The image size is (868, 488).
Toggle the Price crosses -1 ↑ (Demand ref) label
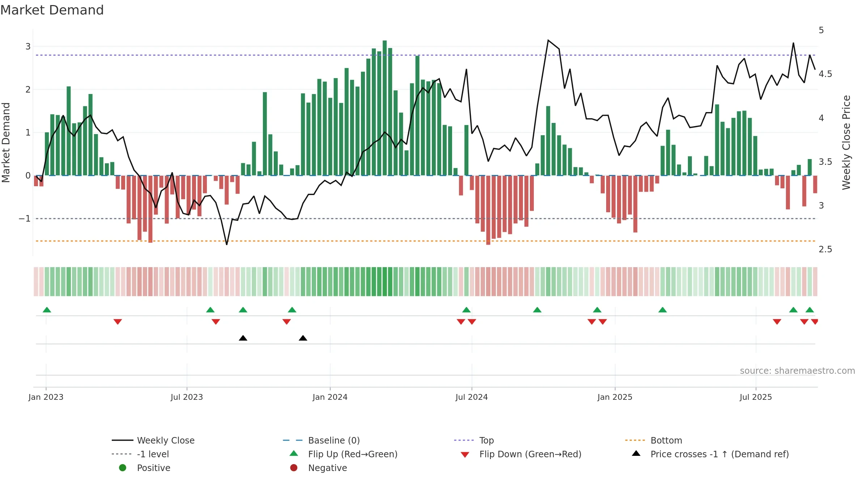(720, 454)
